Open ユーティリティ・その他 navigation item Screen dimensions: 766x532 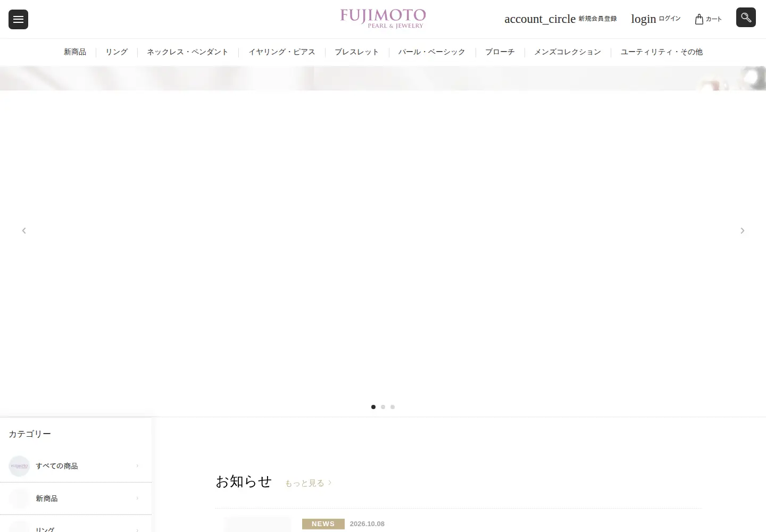click(662, 52)
